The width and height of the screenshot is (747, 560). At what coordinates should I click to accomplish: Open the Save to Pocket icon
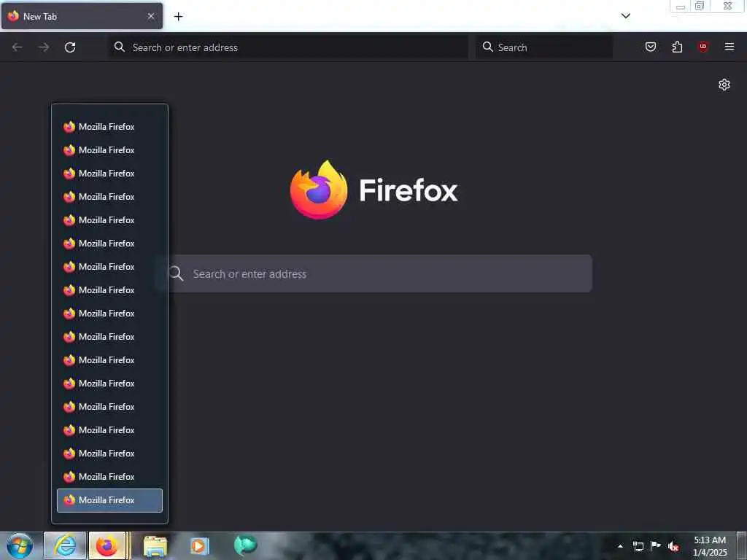650,47
